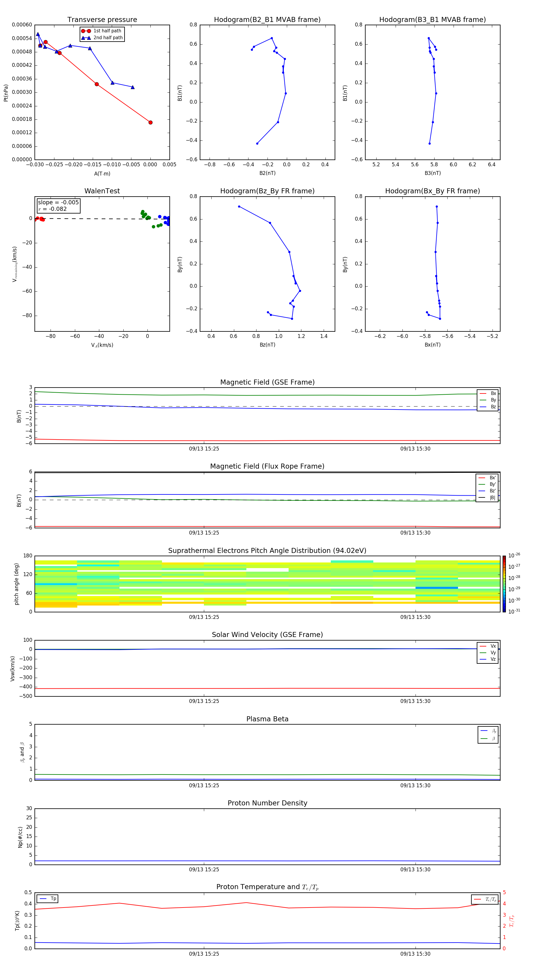Click '09/13 15:30' tick under pitch angle panel
Screen dimensions: 535x980
coord(416,617)
